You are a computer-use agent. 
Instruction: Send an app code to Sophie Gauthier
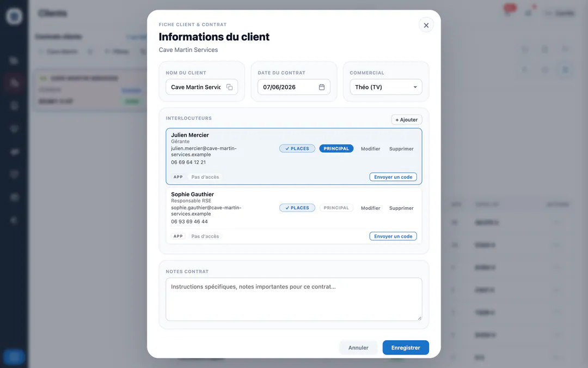pyautogui.click(x=393, y=236)
